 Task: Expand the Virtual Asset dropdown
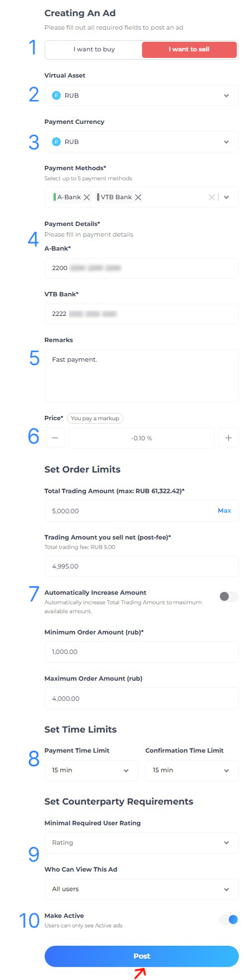(x=142, y=95)
